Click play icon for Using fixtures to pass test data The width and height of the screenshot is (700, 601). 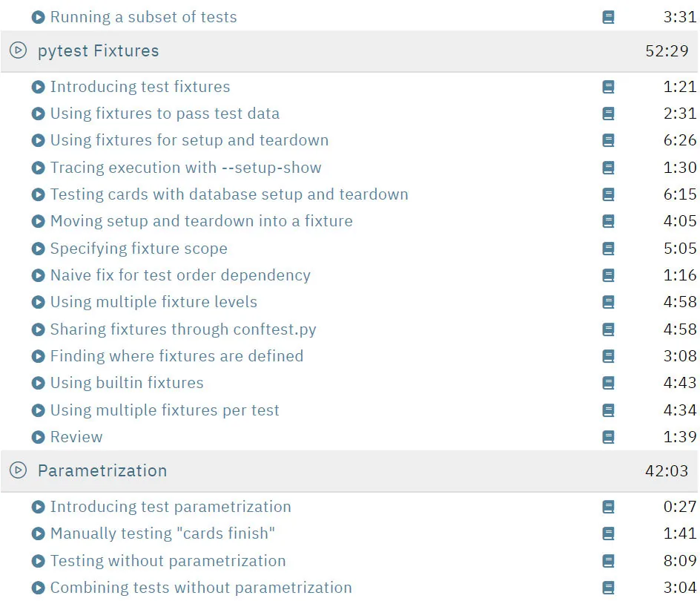coord(39,114)
